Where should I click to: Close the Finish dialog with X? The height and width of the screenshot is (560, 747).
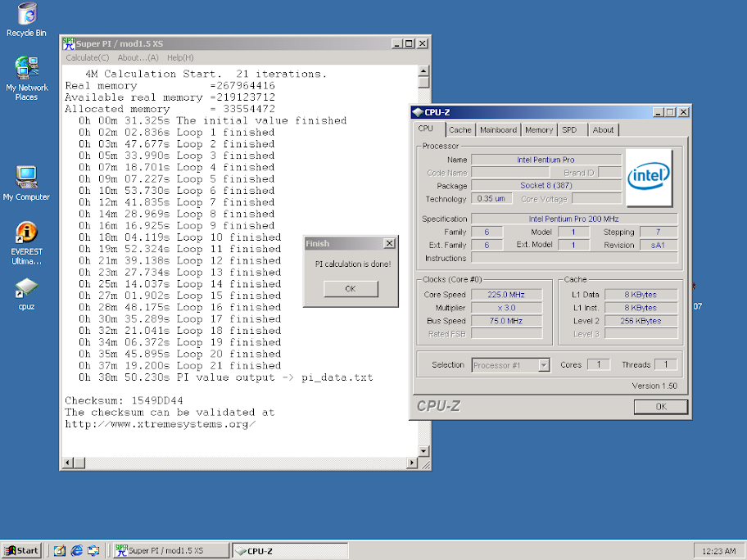(x=389, y=243)
